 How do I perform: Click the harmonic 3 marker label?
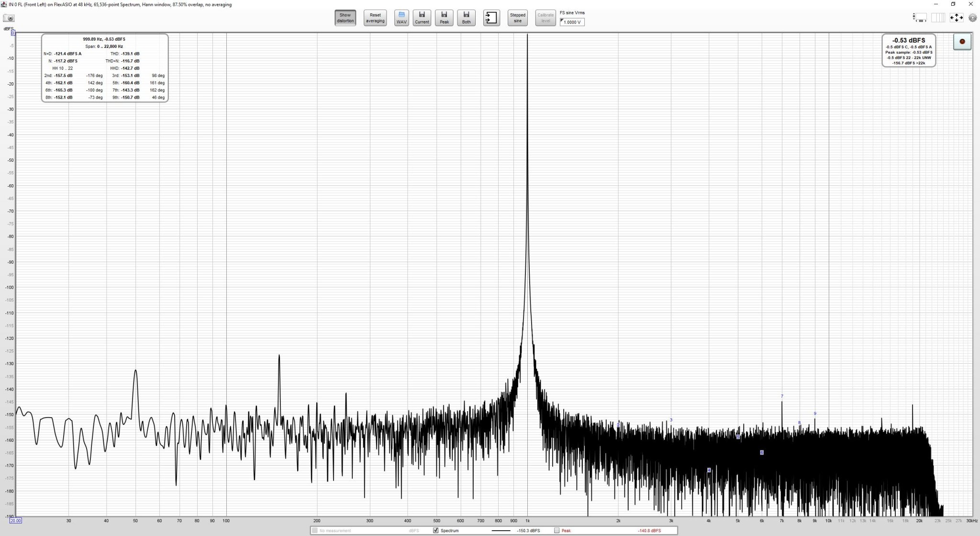click(x=671, y=420)
